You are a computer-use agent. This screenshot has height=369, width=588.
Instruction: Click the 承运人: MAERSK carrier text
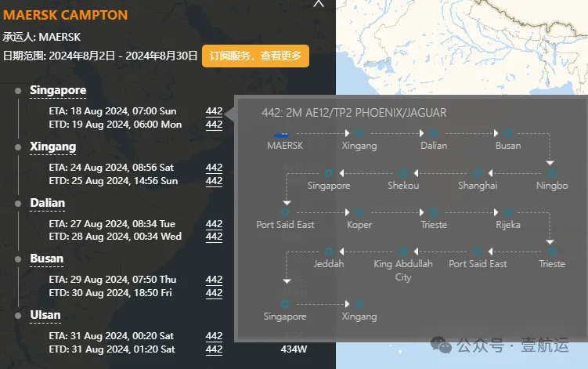tap(41, 37)
